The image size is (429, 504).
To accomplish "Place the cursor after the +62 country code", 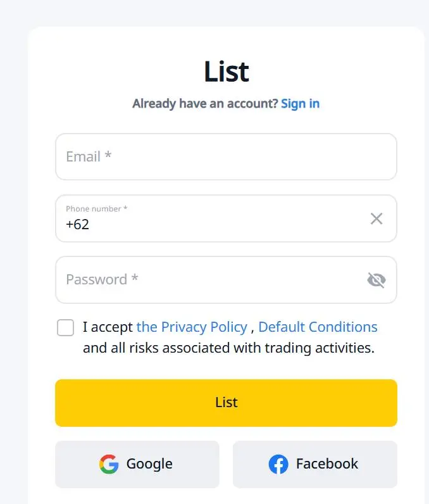I will [90, 224].
